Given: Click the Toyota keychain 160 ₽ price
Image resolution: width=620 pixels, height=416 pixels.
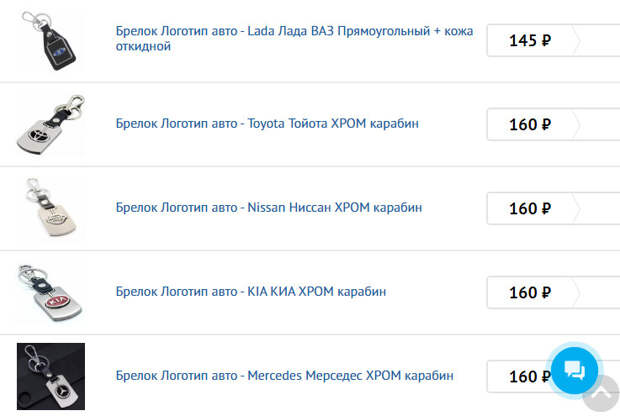Looking at the screenshot, I should (529, 125).
